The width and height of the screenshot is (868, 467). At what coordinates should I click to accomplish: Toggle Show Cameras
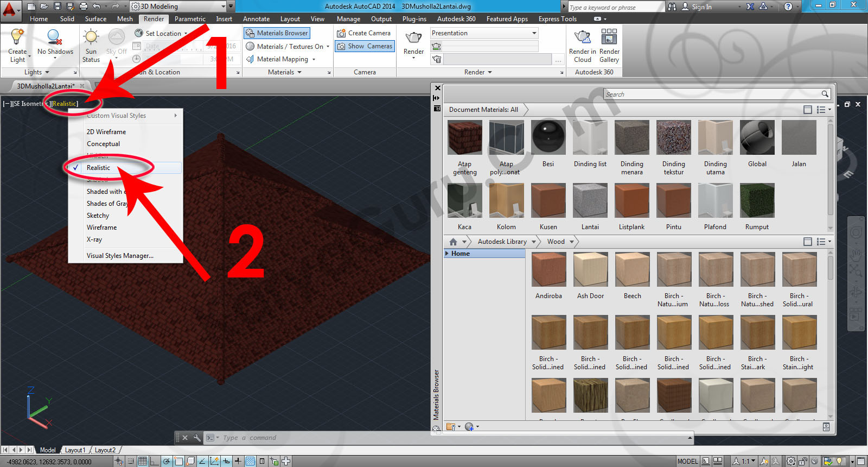point(365,46)
